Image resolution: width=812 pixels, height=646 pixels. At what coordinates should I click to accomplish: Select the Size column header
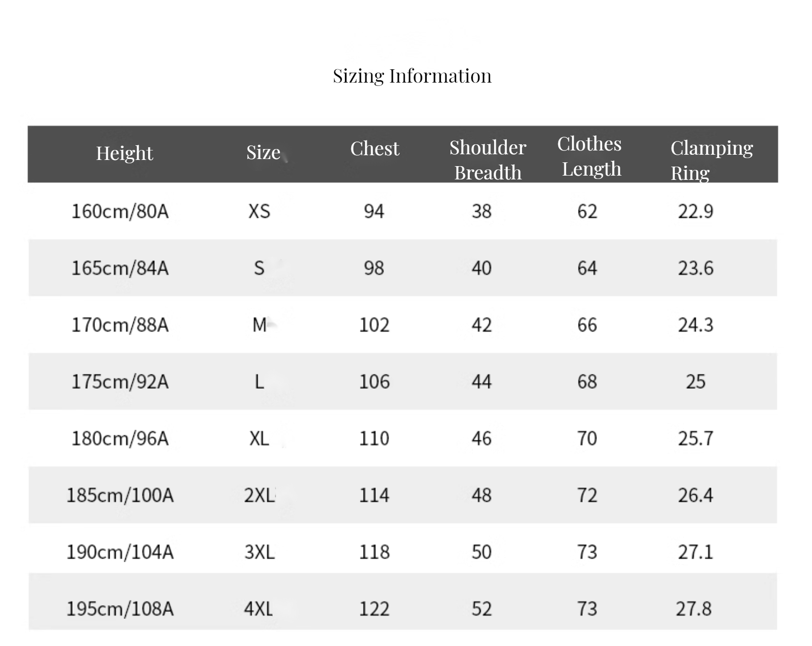pos(263,153)
